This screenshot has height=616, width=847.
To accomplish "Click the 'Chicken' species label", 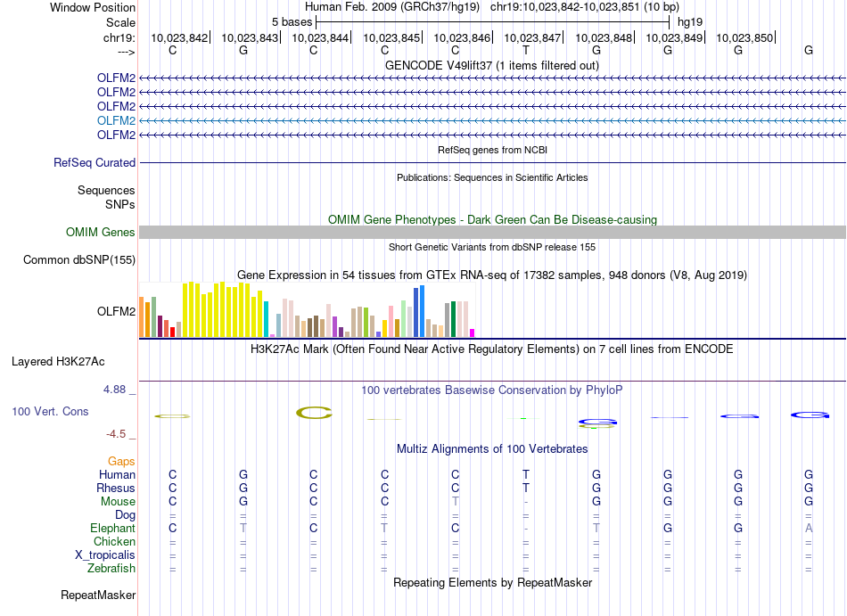I will (x=114, y=541).
